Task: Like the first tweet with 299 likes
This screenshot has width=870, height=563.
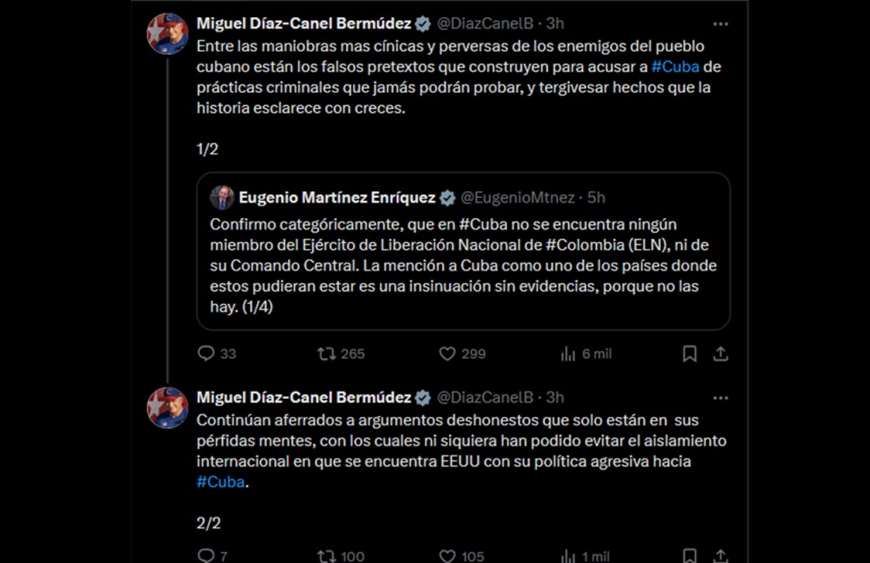Action: pos(448,353)
